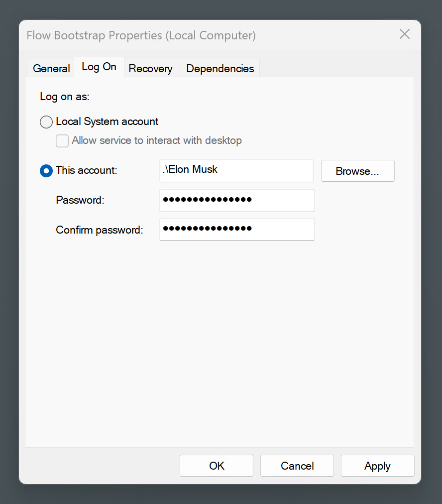Image resolution: width=442 pixels, height=504 pixels.
Task: Select the Log On tab
Action: tap(99, 67)
